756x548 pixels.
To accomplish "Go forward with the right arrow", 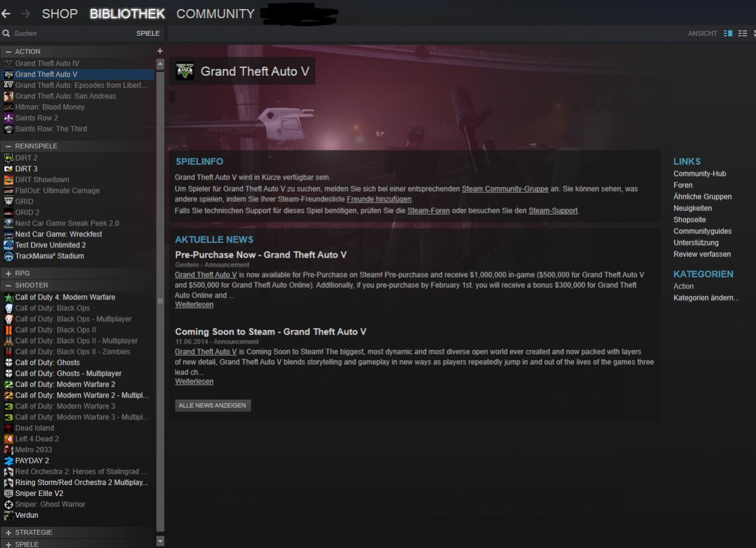I will (25, 14).
